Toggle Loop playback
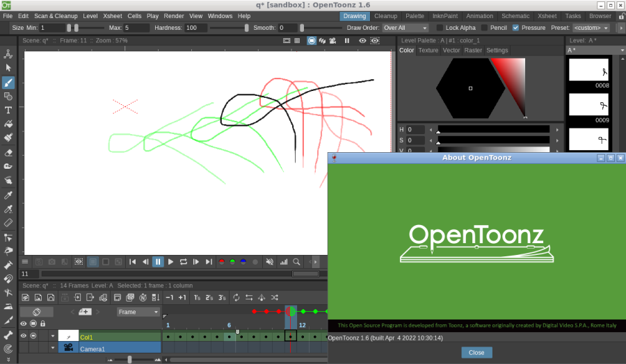 (x=183, y=262)
